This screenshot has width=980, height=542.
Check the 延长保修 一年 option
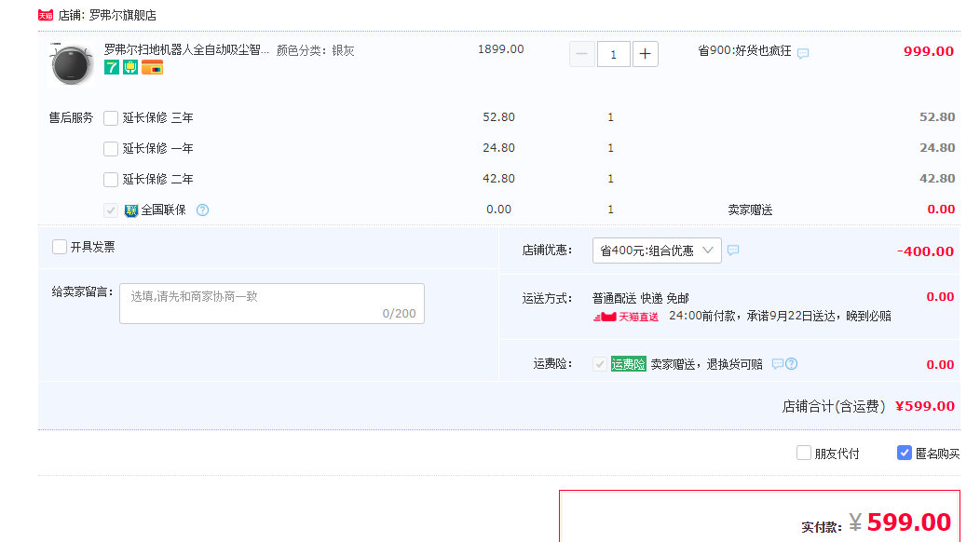tap(111, 149)
